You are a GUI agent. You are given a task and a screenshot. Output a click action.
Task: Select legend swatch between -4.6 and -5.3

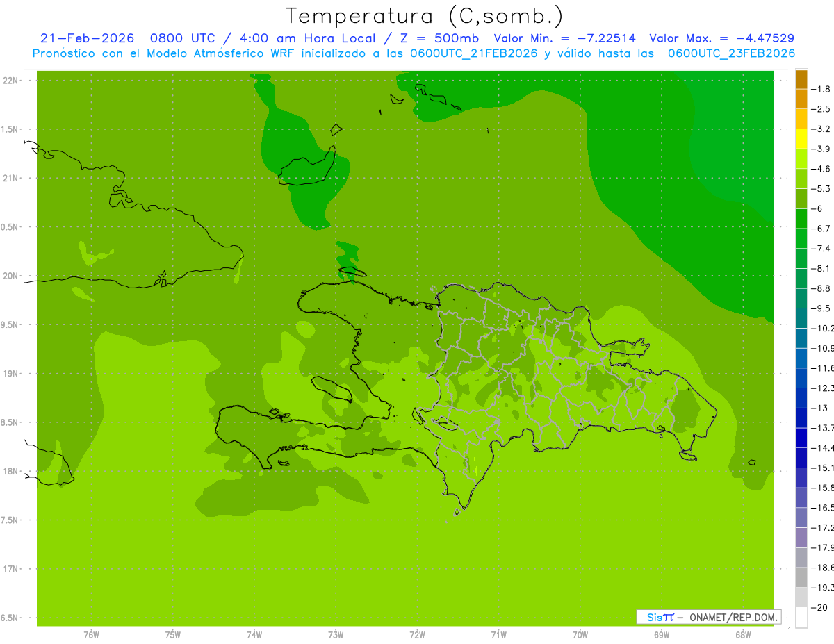[x=801, y=179]
